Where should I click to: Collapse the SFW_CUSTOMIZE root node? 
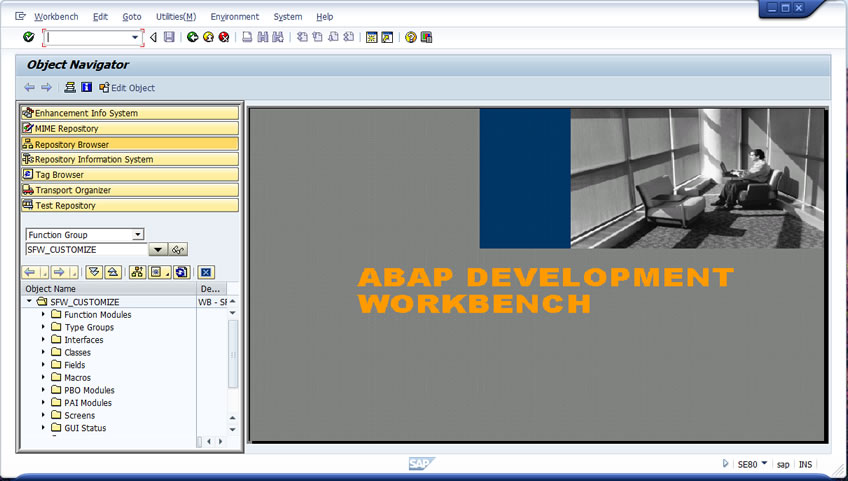click(x=29, y=301)
